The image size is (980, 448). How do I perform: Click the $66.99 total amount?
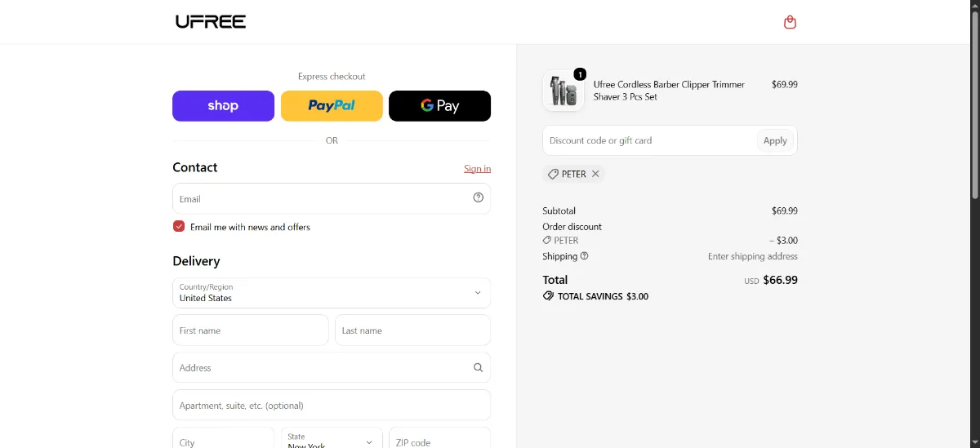pos(780,280)
